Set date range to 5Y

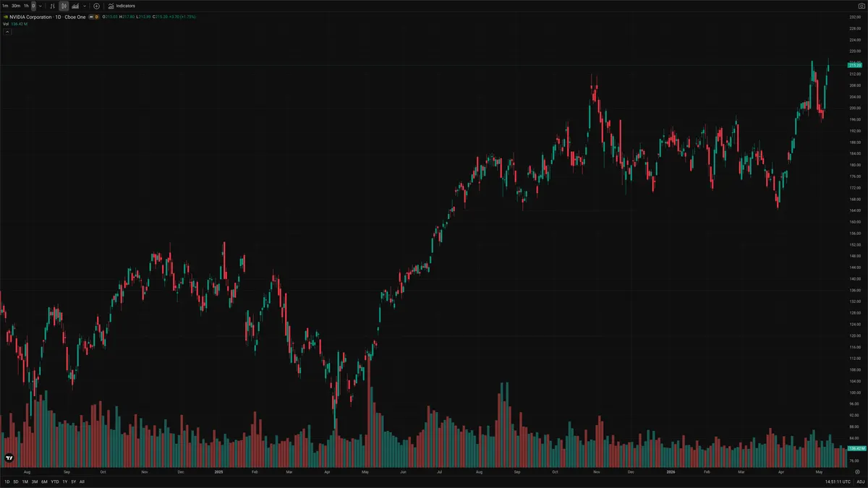pos(73,481)
